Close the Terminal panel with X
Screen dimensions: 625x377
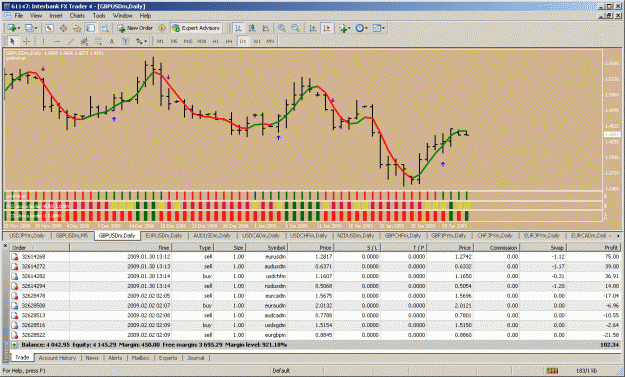(x=6, y=246)
